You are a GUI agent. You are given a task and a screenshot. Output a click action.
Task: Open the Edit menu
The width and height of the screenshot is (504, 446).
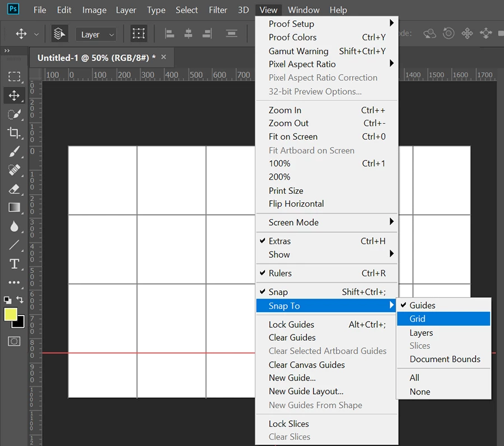pyautogui.click(x=64, y=10)
